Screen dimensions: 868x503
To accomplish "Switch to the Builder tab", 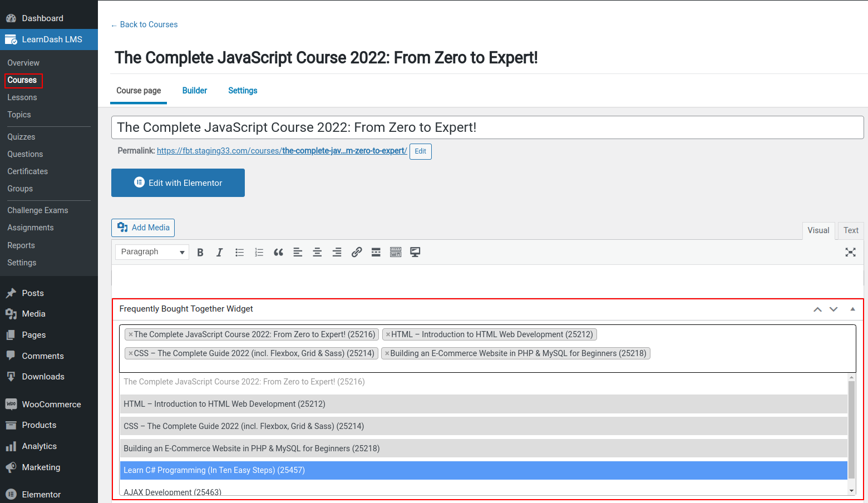I will coord(195,91).
